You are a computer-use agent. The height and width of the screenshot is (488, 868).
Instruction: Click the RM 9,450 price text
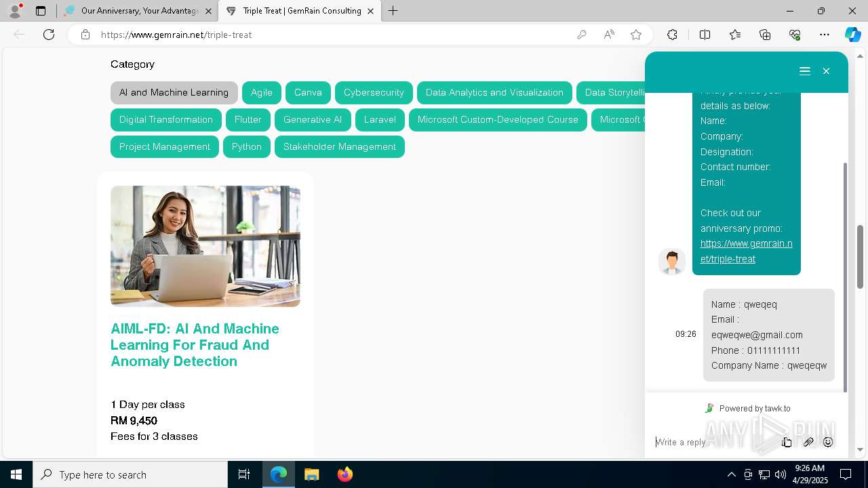click(x=134, y=420)
